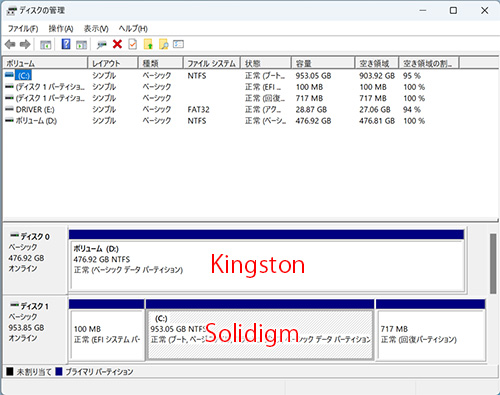Viewport: 500px width, 395px height.
Task: Click the 94 % free percentage cell
Action: click(x=412, y=109)
